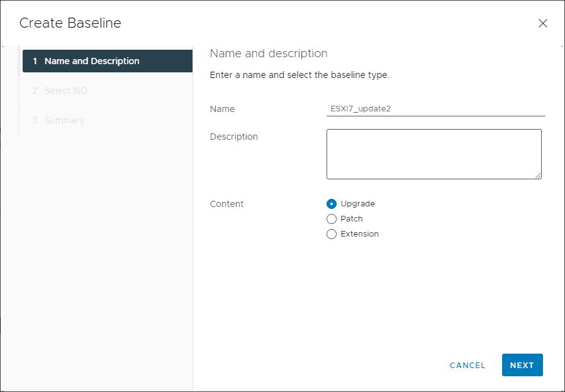Viewport: 565px width, 392px height.
Task: Close the Create Baseline dialog
Action: coord(542,23)
